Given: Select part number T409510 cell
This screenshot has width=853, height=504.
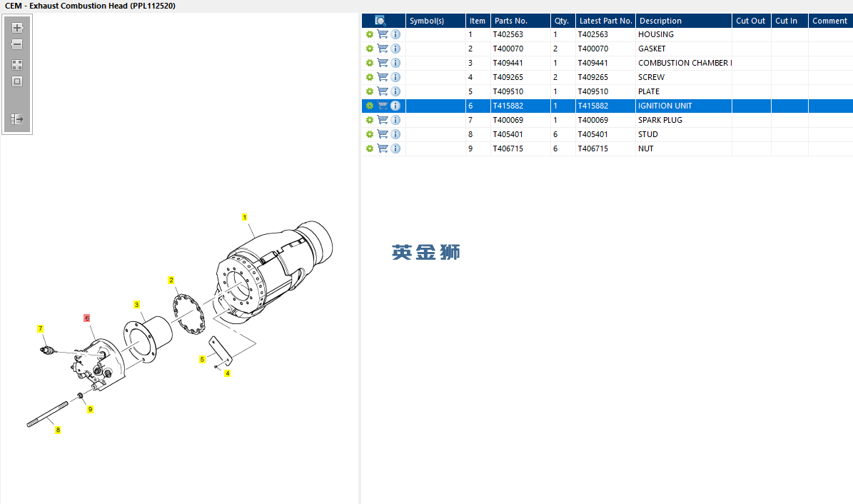Looking at the screenshot, I should click(520, 91).
